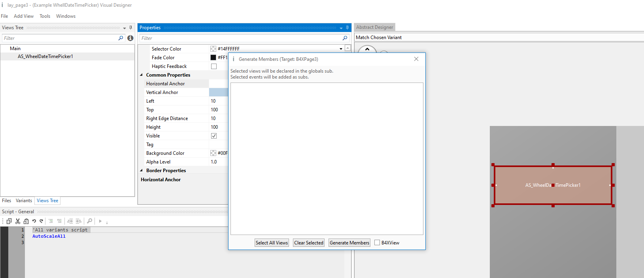Click the Alpha Level value 1.0

click(x=213, y=162)
